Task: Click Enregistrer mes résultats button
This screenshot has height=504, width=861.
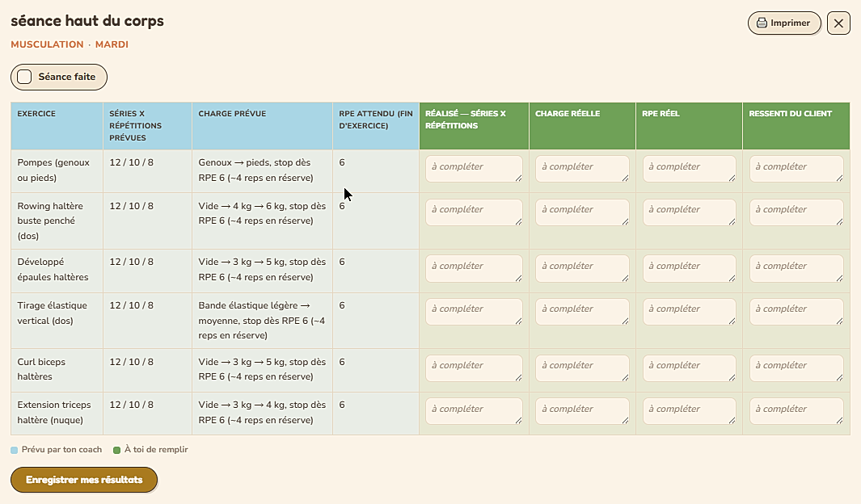Action: [84, 480]
